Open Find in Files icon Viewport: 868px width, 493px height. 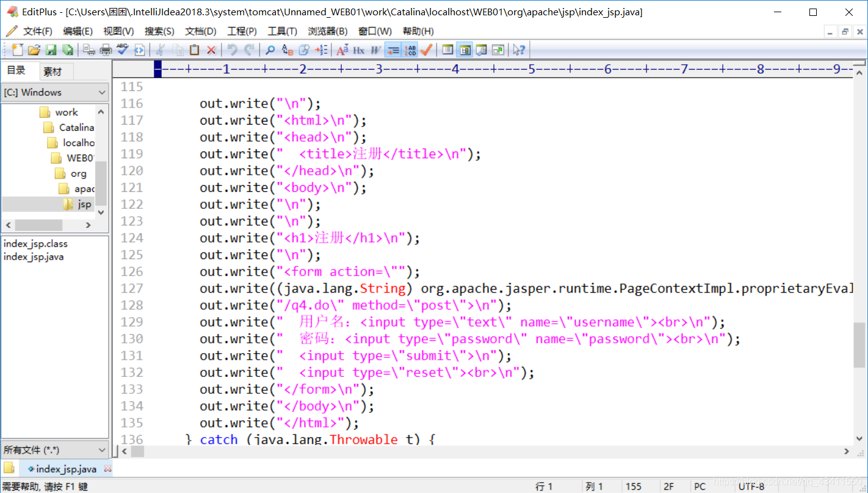(304, 50)
